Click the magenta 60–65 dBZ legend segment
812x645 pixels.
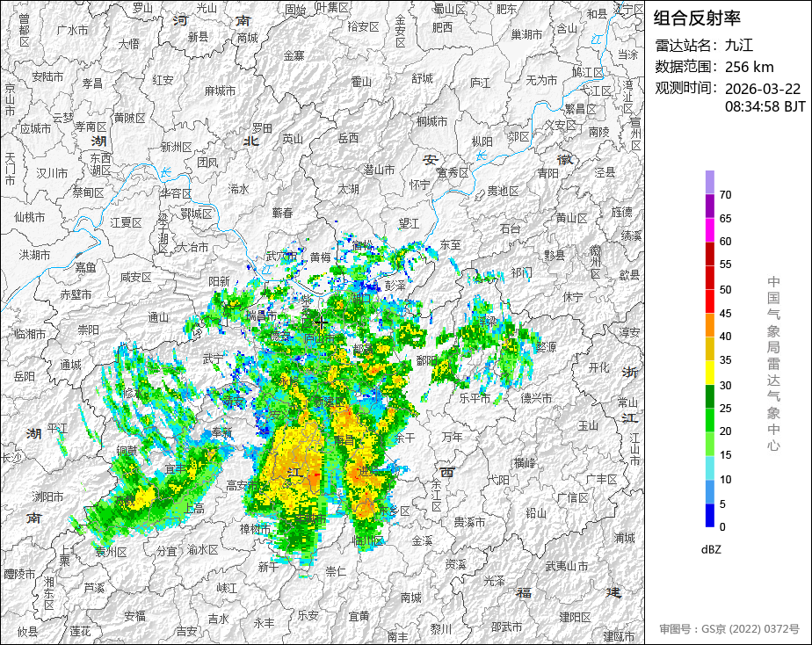tap(710, 230)
